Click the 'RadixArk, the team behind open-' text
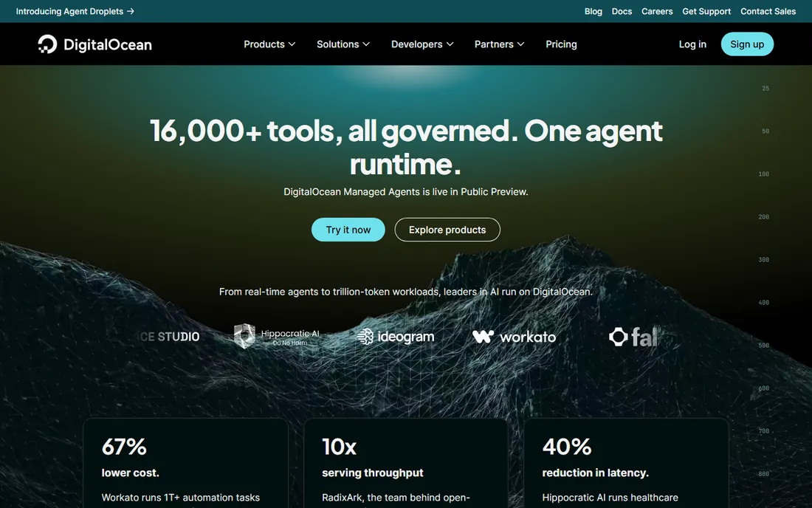Image resolution: width=812 pixels, height=508 pixels. point(396,497)
